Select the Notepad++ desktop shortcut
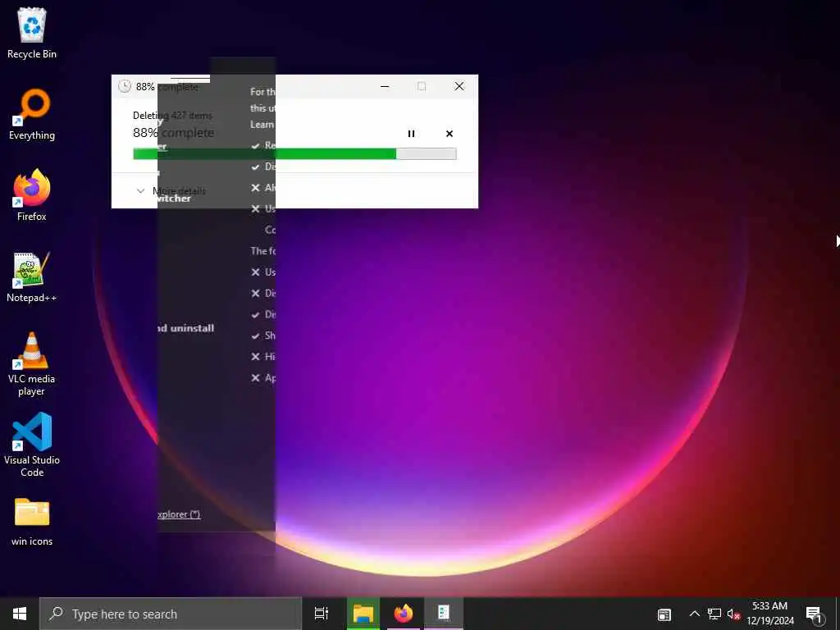The width and height of the screenshot is (840, 630). point(32,277)
